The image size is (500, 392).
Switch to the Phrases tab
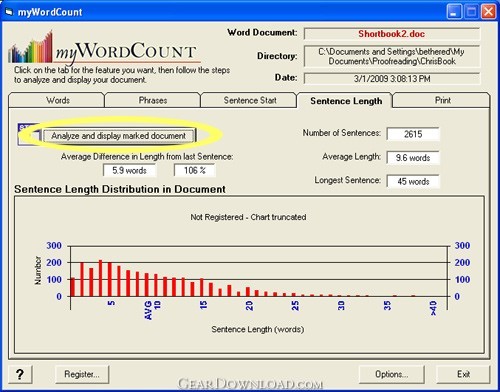tap(153, 100)
